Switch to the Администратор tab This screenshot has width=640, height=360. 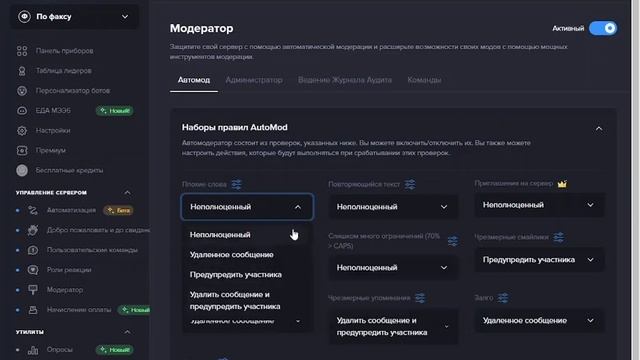[254, 80]
